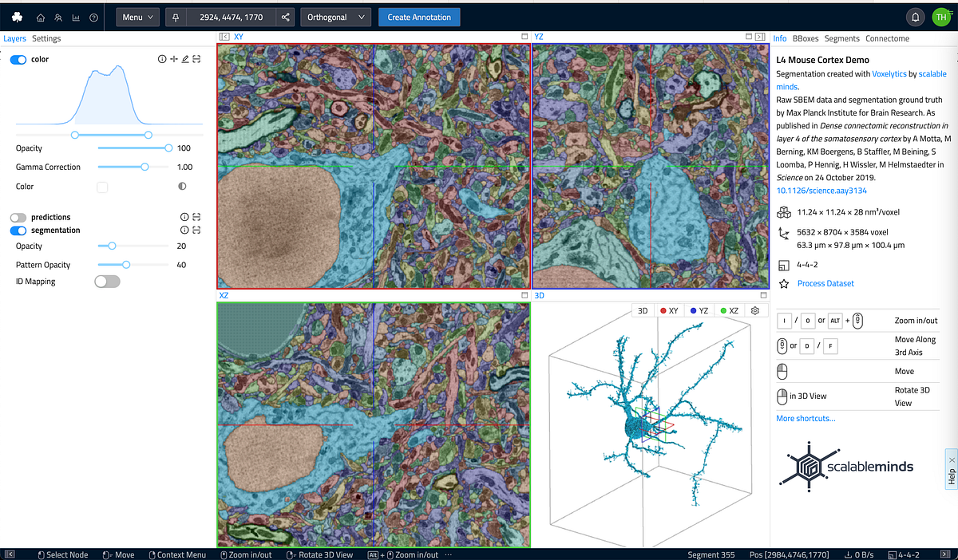The width and height of the screenshot is (958, 560).
Task: Switch to the Settings tab
Action: [46, 37]
